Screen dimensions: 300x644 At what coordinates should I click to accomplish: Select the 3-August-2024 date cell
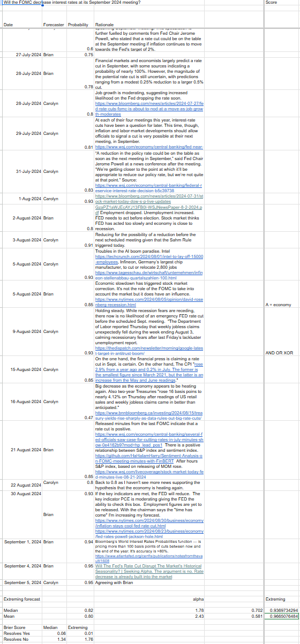click(x=22, y=240)
